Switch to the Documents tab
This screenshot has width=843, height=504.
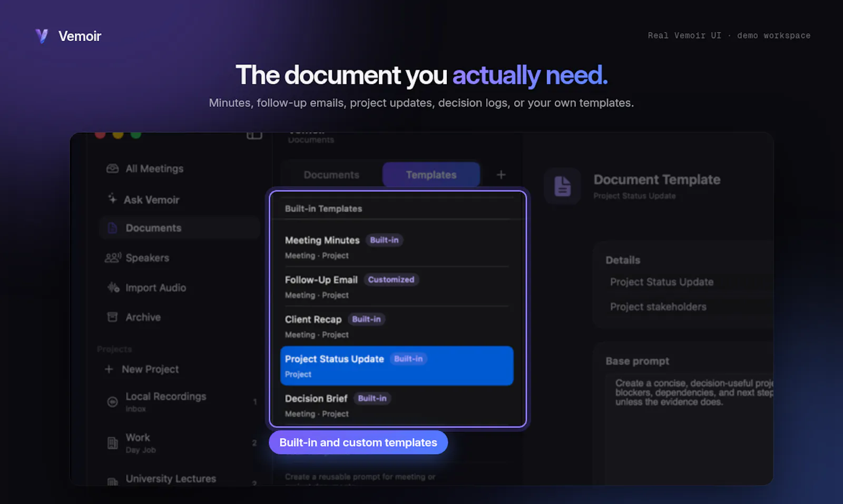tap(331, 175)
